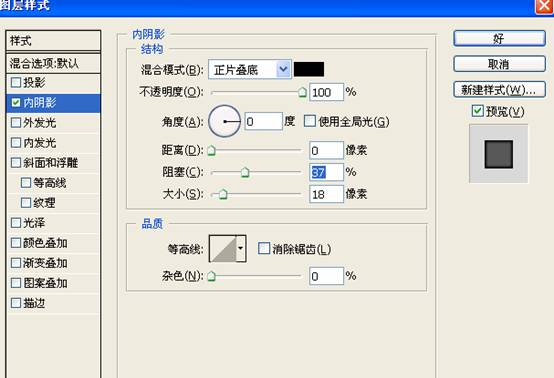
Task: Click the style preview thumbnail
Action: [499, 154]
